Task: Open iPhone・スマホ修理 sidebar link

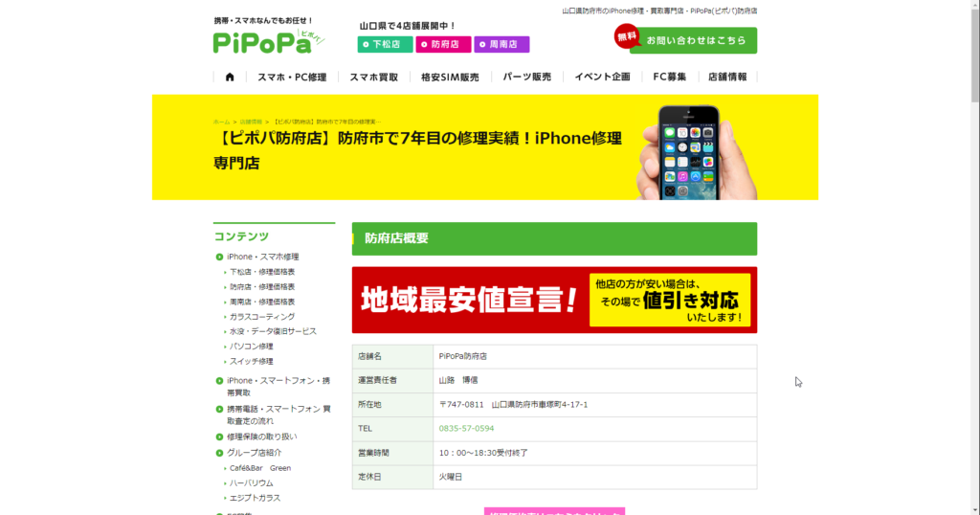Action: tap(262, 257)
